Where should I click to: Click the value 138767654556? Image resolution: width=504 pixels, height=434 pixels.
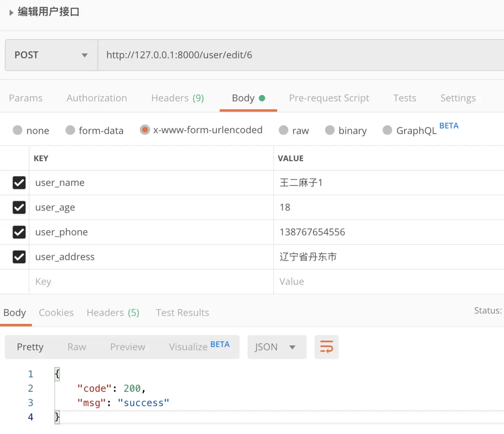pyautogui.click(x=312, y=232)
